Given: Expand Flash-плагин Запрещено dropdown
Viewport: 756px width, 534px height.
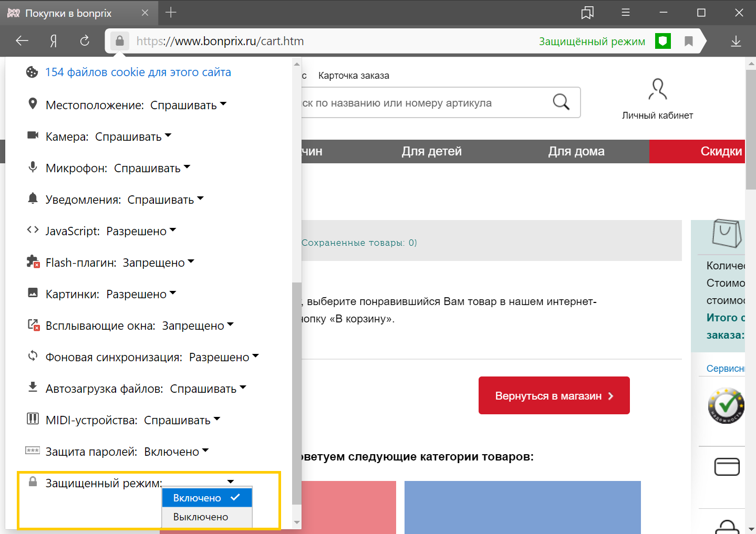Looking at the screenshot, I should pos(158,263).
